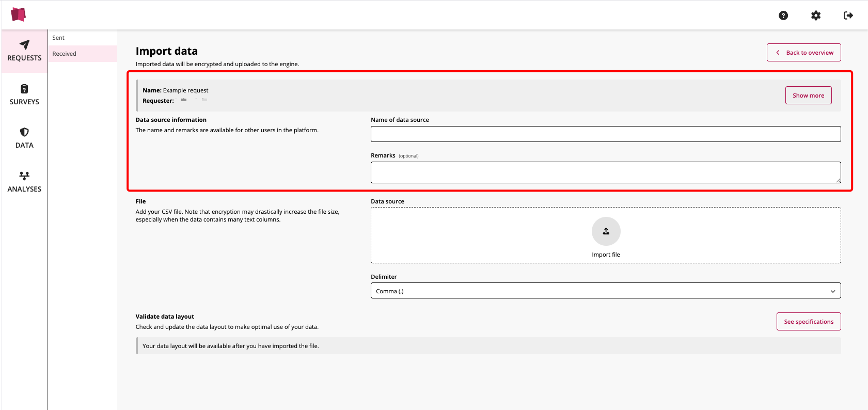Switch to the Sent requests tab

(x=58, y=38)
